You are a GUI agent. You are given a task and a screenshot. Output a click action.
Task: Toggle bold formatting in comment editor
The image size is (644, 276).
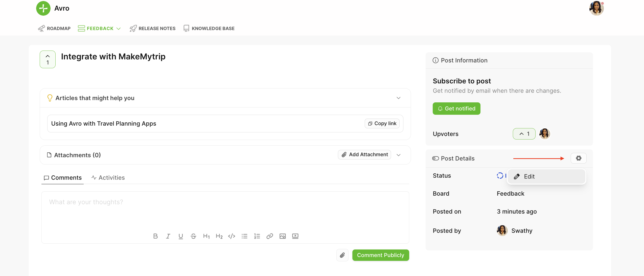(155, 236)
